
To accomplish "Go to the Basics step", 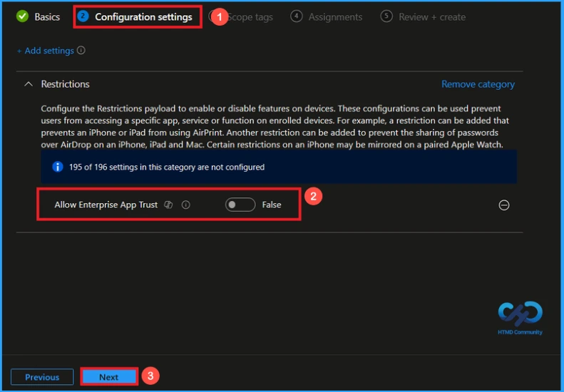I will coord(38,16).
